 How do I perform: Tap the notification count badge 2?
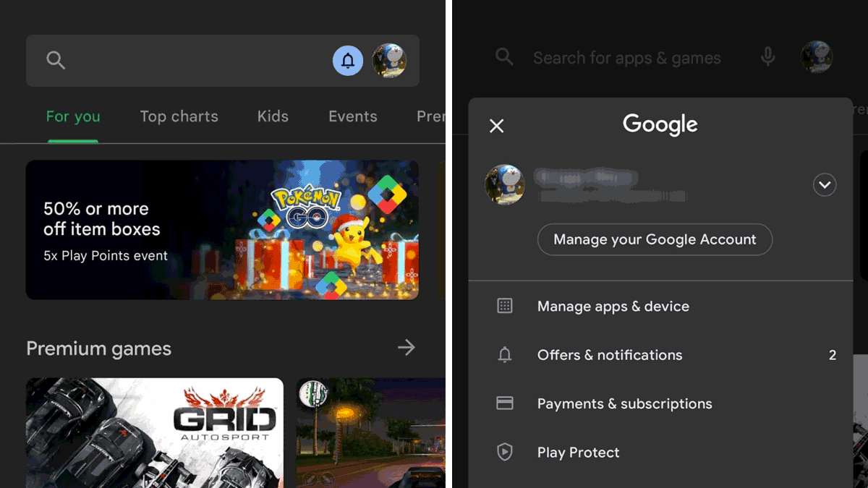[x=833, y=355]
